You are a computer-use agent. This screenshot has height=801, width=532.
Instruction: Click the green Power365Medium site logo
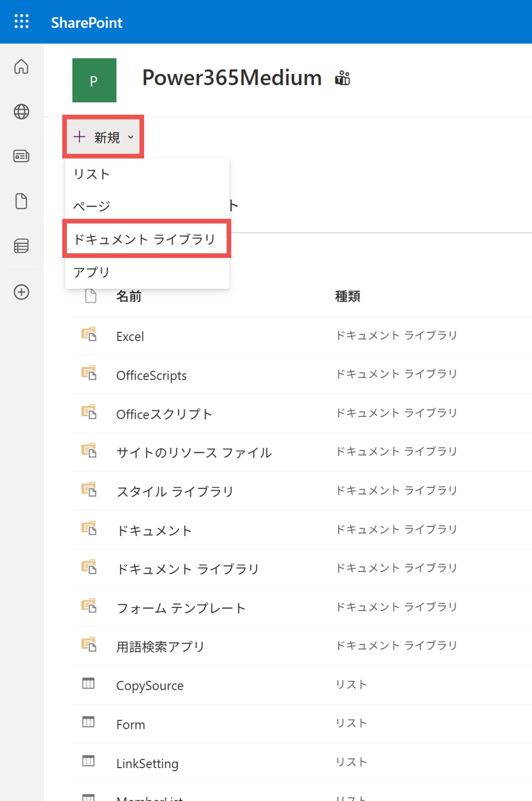pyautogui.click(x=94, y=81)
